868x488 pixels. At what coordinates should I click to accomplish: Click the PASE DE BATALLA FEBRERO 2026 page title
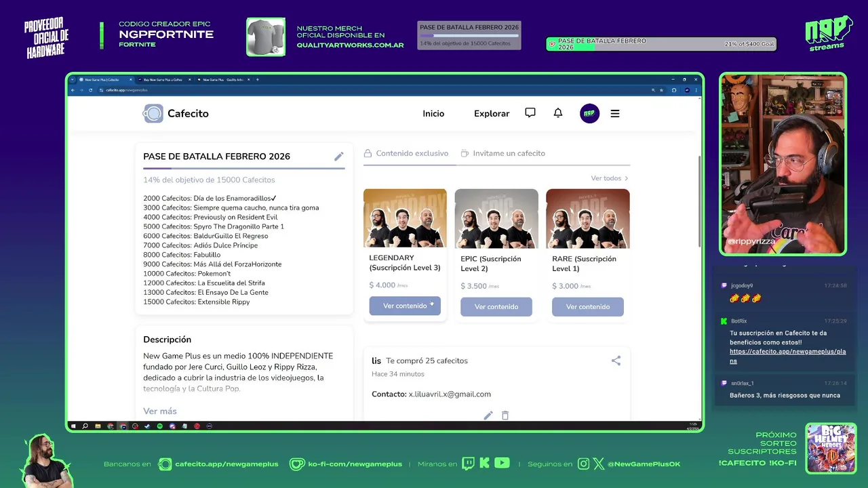pyautogui.click(x=216, y=157)
